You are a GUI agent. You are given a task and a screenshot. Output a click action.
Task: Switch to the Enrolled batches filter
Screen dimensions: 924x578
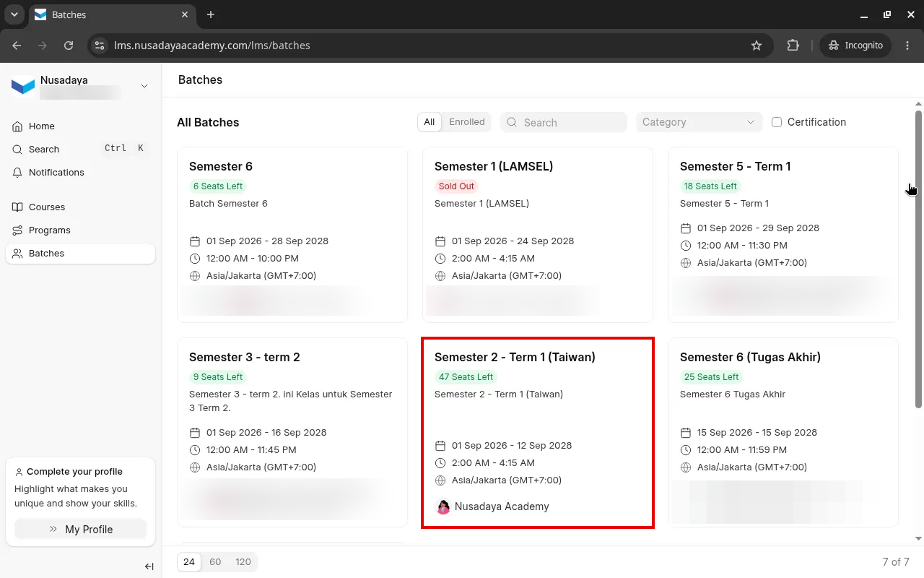click(467, 122)
